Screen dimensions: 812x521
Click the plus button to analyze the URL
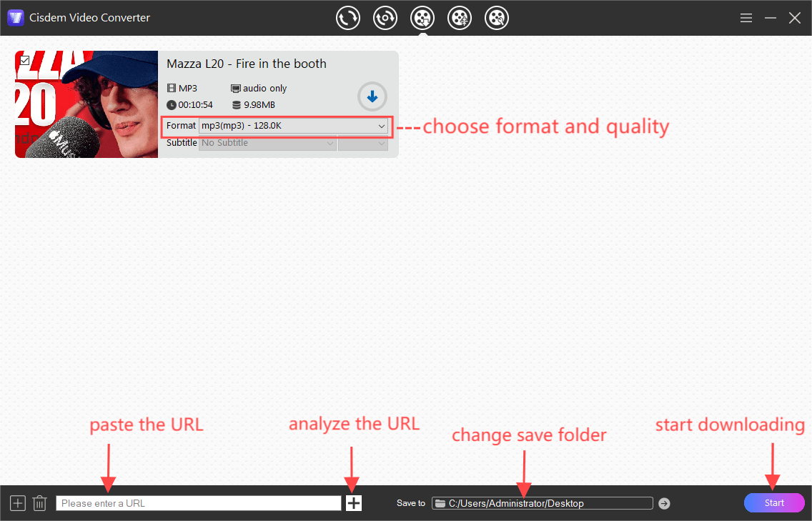pos(353,502)
